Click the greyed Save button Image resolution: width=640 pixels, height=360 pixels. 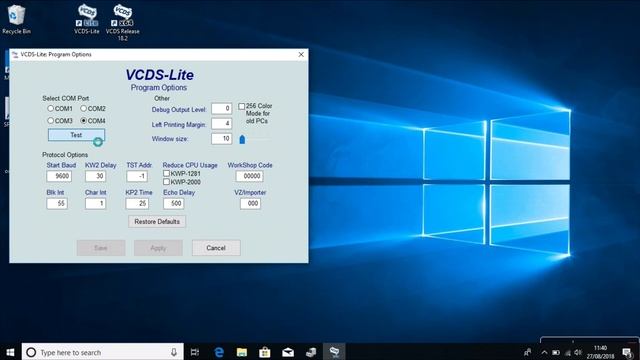click(x=101, y=248)
